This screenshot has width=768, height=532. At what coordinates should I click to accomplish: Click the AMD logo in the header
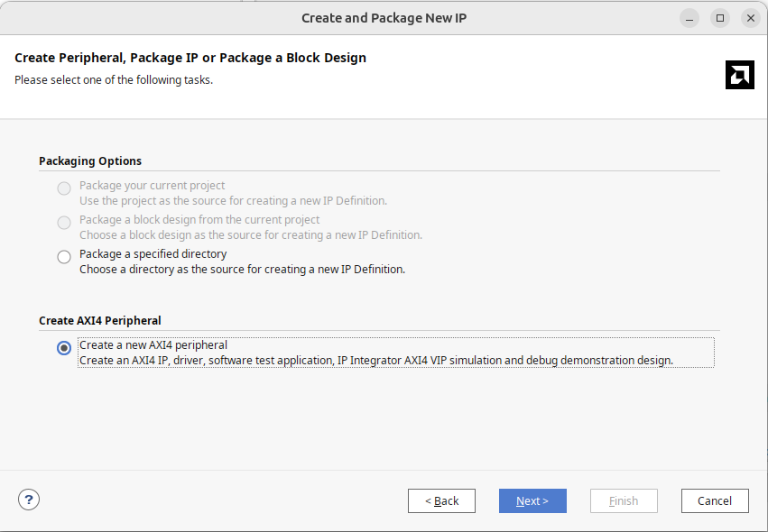(x=739, y=75)
